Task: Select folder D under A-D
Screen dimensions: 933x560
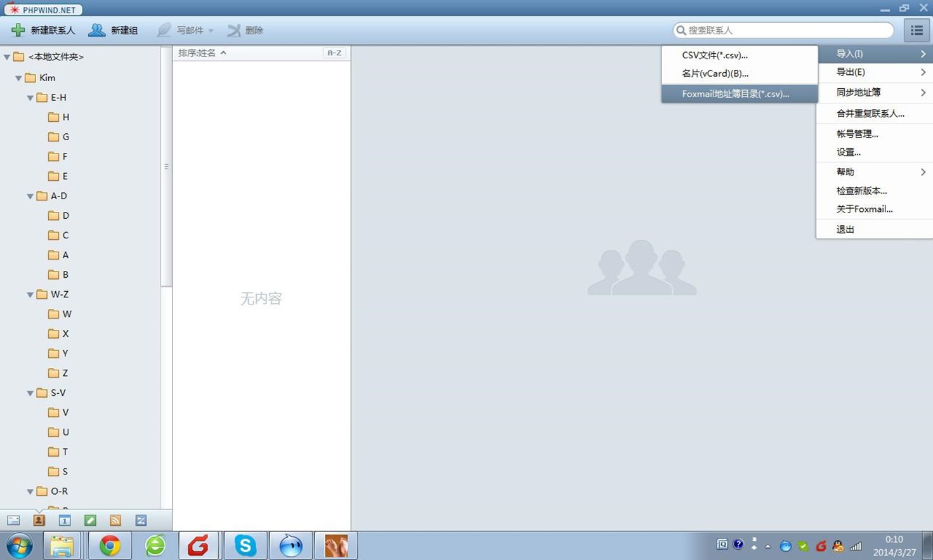Action: click(x=65, y=216)
